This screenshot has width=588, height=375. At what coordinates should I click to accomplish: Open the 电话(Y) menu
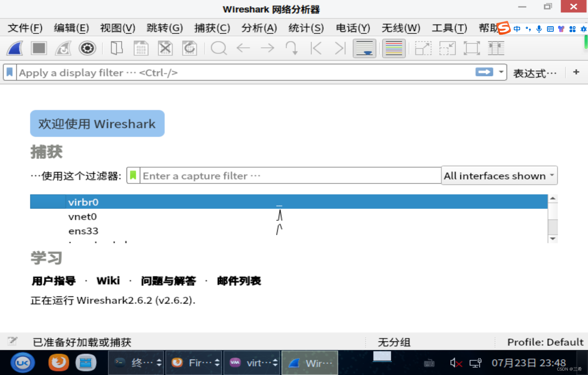[353, 28]
